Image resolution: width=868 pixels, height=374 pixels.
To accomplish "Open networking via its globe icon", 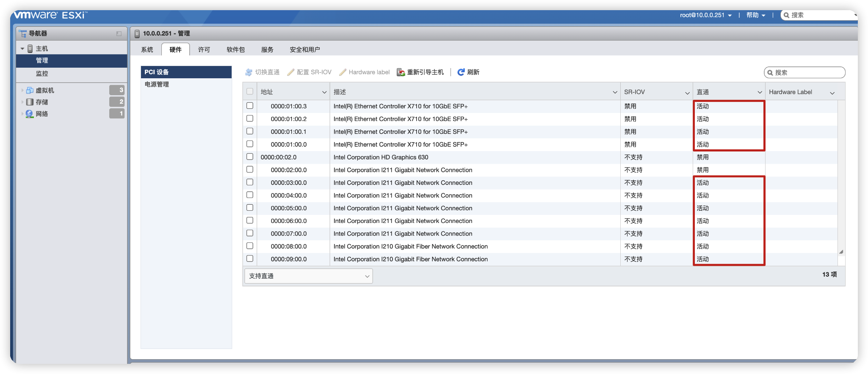I will coord(30,114).
